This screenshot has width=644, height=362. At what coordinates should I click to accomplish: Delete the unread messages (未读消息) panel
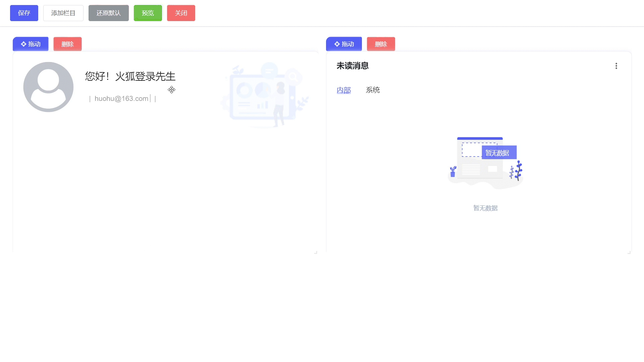click(x=381, y=44)
